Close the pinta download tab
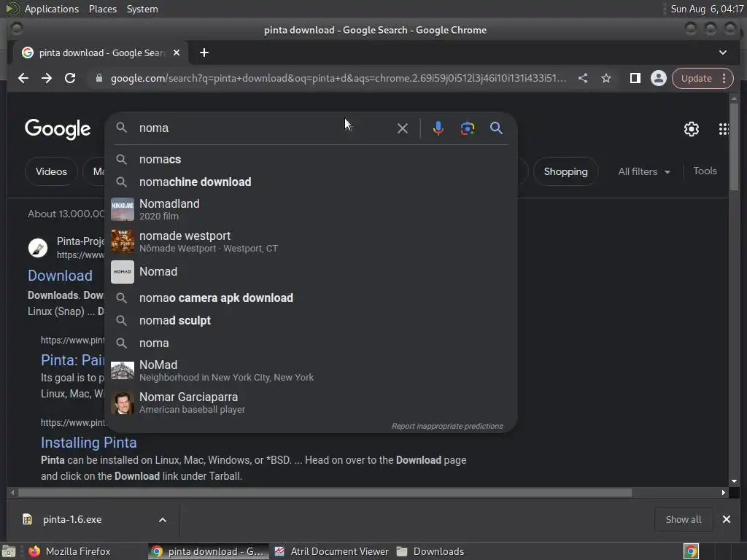This screenshot has width=747, height=560. coord(177,52)
